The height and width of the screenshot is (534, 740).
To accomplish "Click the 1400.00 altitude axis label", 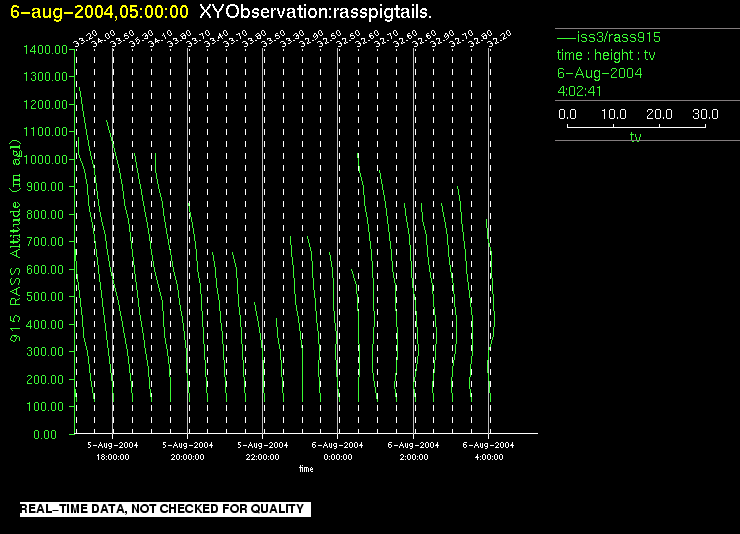I will (x=45, y=50).
